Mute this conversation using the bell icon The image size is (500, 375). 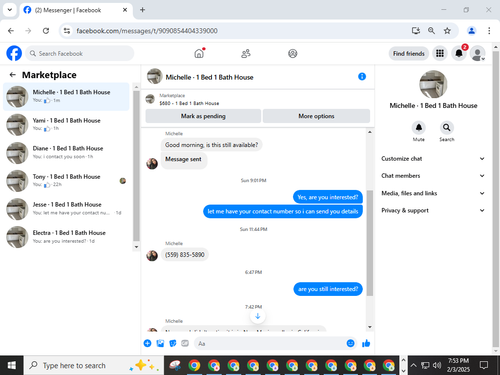pos(419,128)
